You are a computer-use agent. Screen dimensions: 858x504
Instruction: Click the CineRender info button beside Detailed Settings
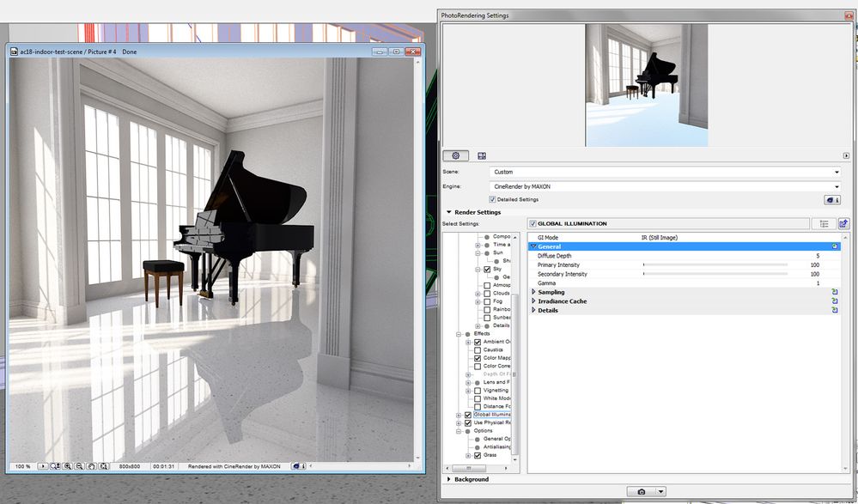pyautogui.click(x=832, y=200)
